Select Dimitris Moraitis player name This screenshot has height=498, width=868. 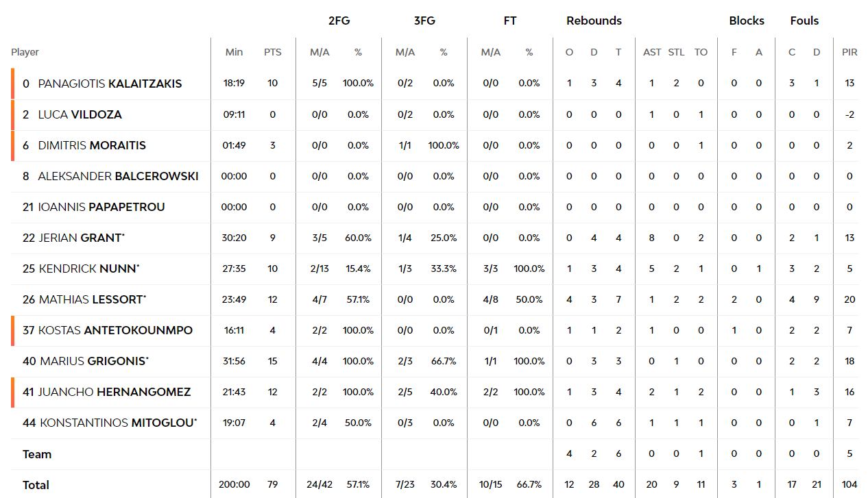click(92, 145)
